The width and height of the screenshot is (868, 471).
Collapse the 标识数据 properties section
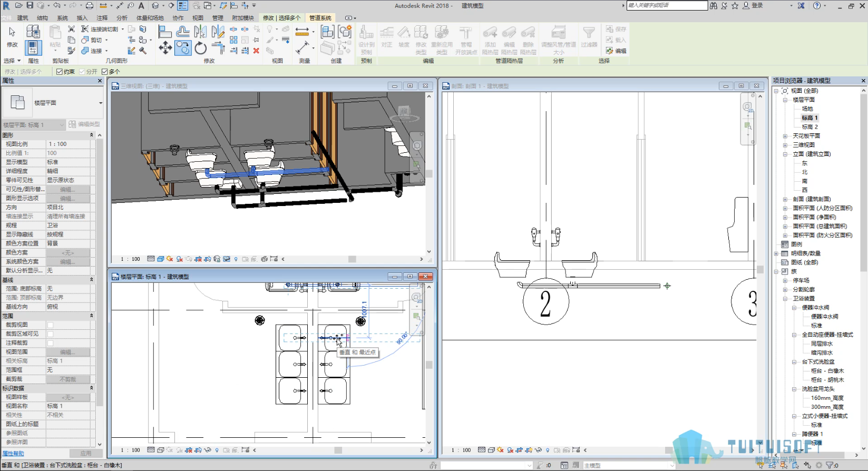point(92,388)
